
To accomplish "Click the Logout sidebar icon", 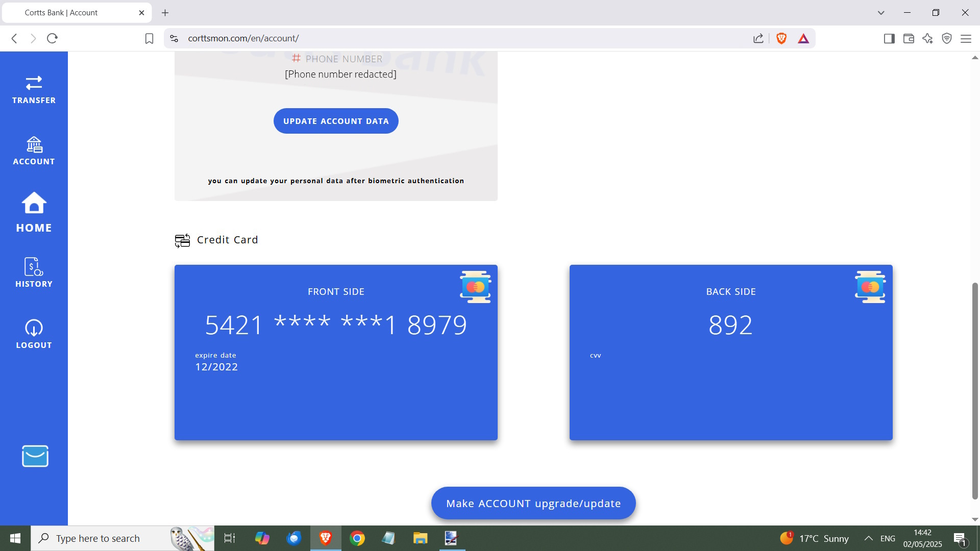I will [x=34, y=334].
